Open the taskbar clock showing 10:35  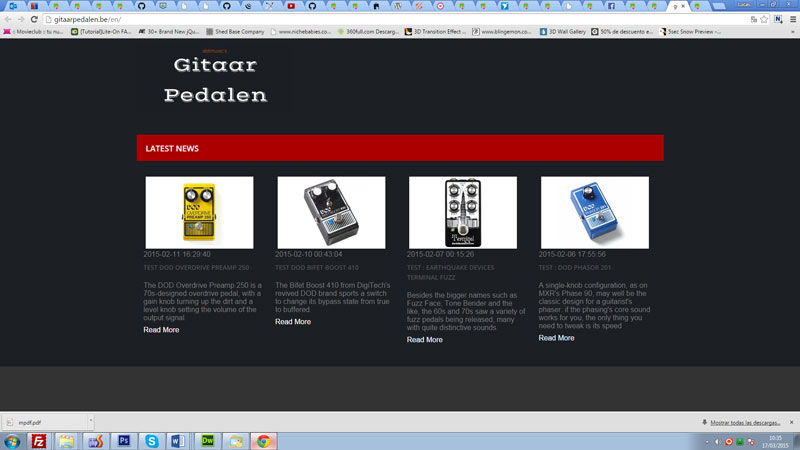click(775, 442)
